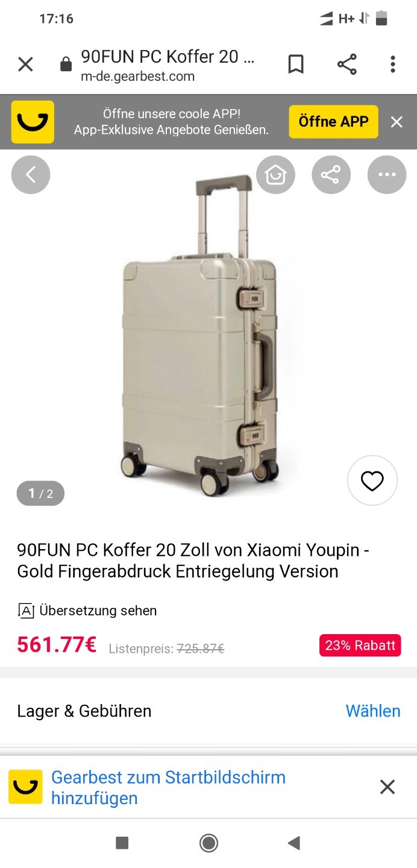417x868 pixels.
Task: Tap the Android home navigation button
Action: 208,843
